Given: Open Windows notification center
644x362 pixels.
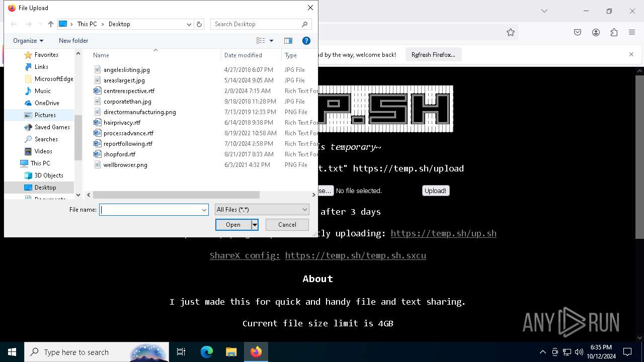Looking at the screenshot, I should (627, 352).
